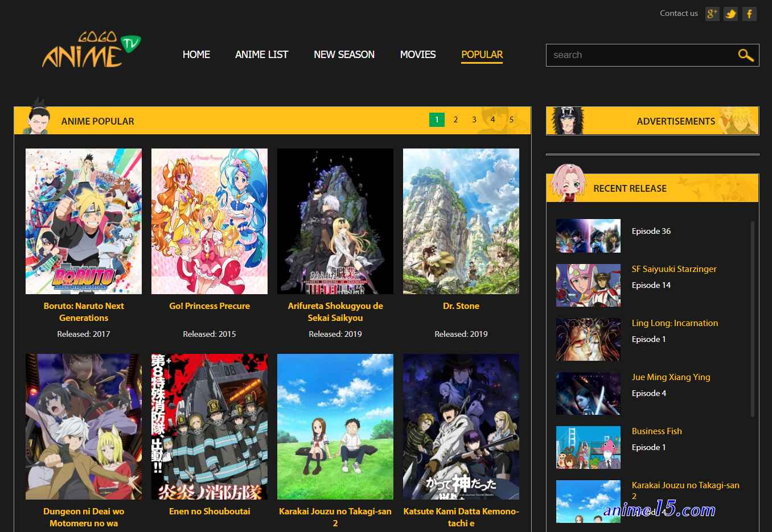Open the Facebook icon in header
772x532 pixels.
pyautogui.click(x=749, y=14)
